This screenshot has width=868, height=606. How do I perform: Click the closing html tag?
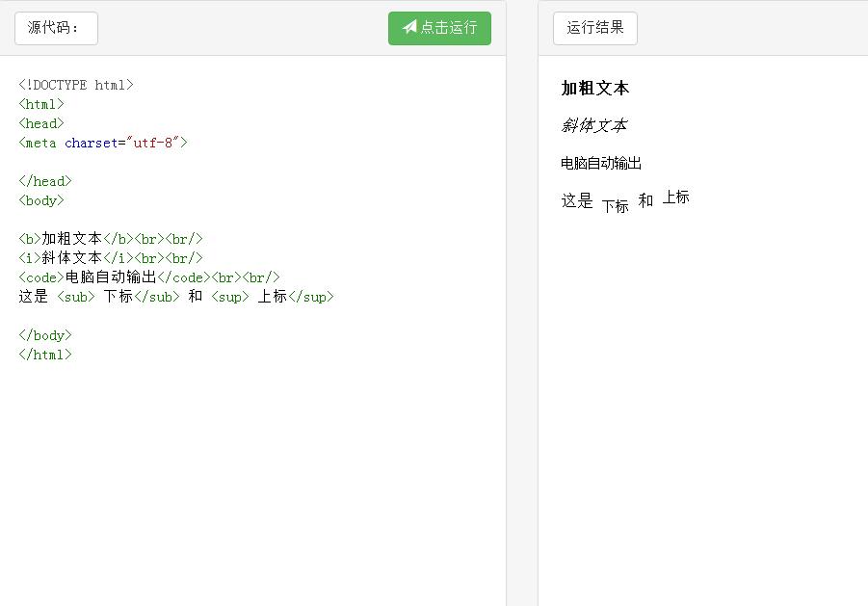[44, 355]
